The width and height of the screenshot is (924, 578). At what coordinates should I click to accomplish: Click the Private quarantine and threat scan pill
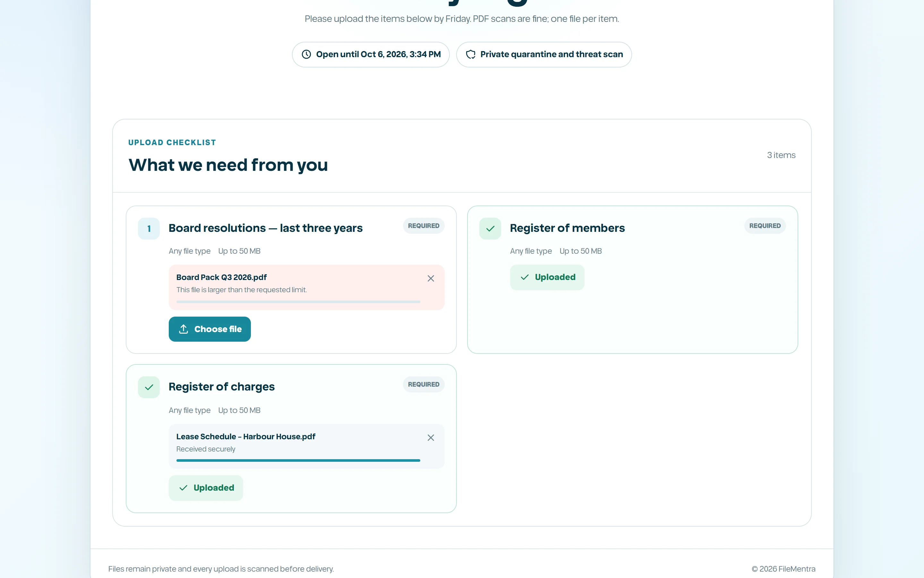[544, 54]
